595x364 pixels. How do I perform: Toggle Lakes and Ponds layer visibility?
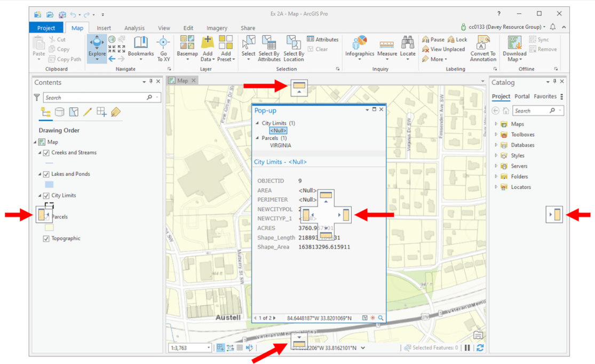point(46,174)
